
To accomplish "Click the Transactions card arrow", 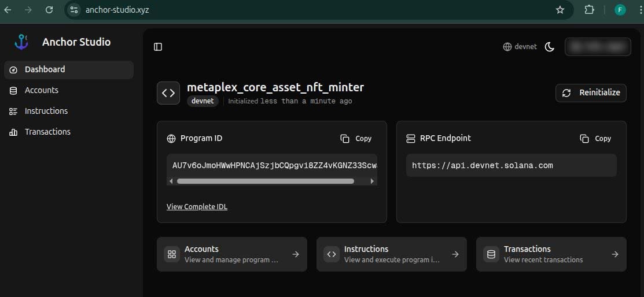I will (615, 254).
